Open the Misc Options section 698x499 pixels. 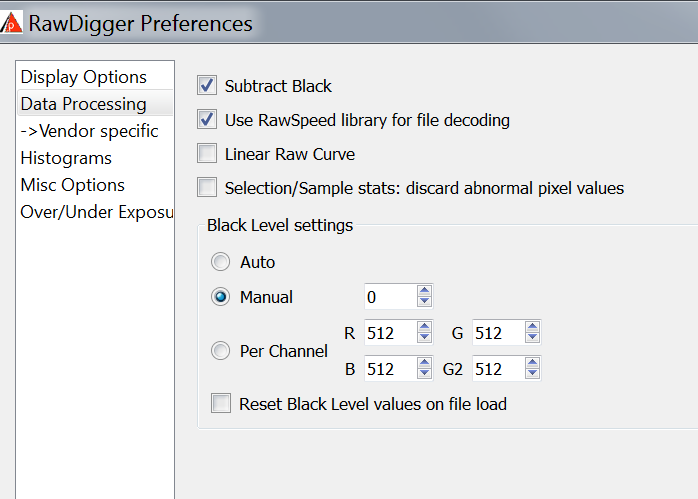tap(95, 185)
